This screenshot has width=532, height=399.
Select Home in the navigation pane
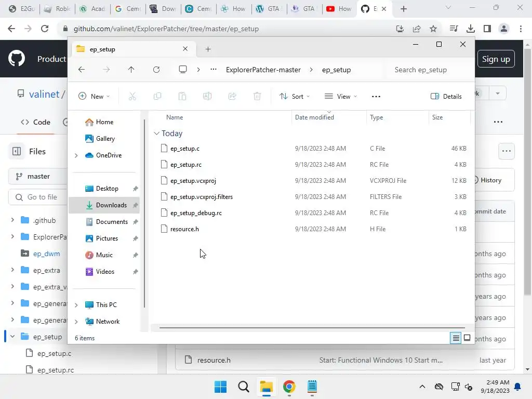click(x=104, y=122)
